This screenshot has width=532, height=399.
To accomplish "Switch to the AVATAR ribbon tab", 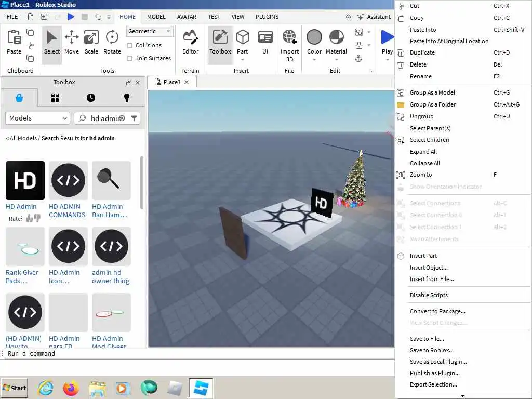I will pos(187,17).
